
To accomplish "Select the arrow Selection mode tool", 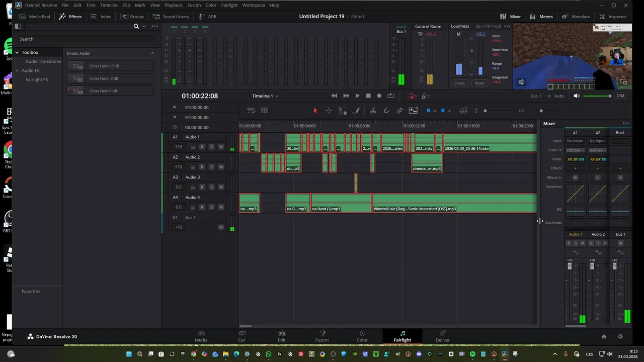I will point(315,111).
